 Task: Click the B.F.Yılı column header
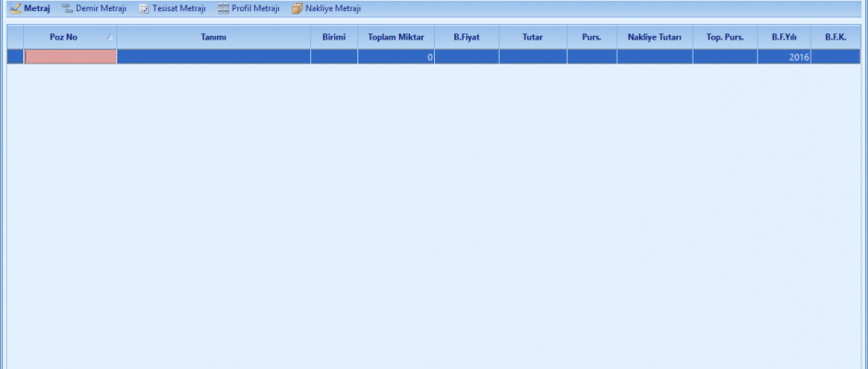pyautogui.click(x=783, y=37)
